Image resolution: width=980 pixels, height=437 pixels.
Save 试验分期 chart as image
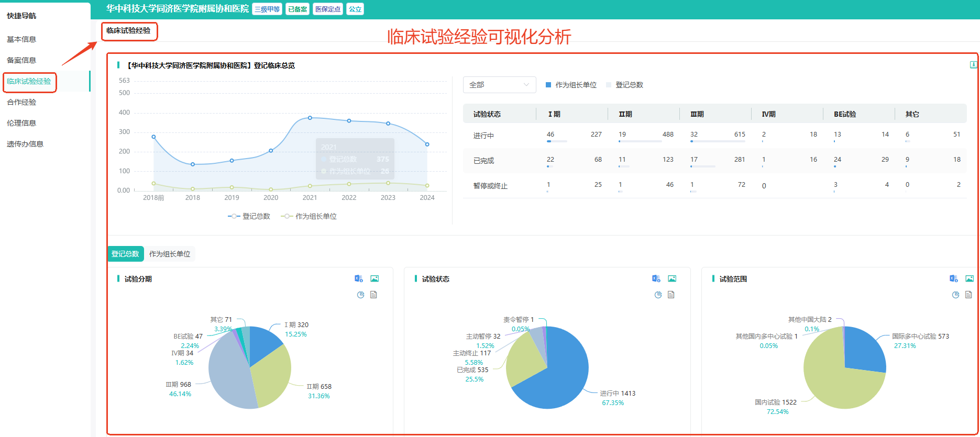pyautogui.click(x=375, y=278)
